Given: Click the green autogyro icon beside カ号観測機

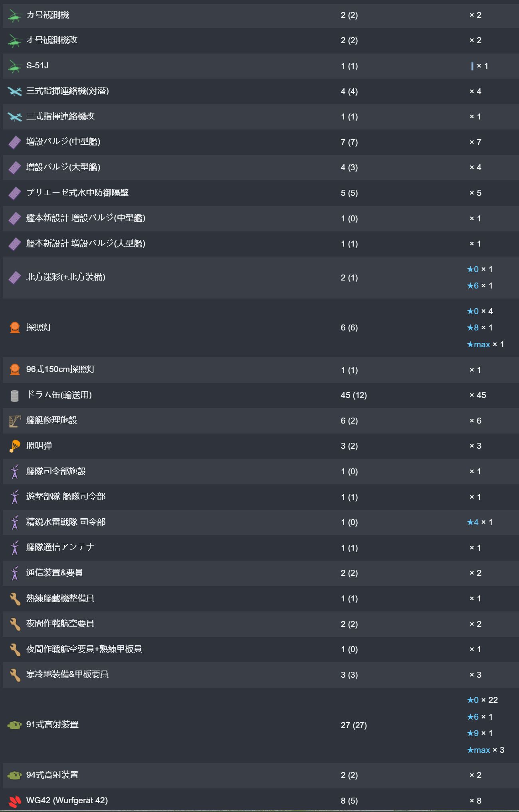Looking at the screenshot, I should [x=15, y=16].
